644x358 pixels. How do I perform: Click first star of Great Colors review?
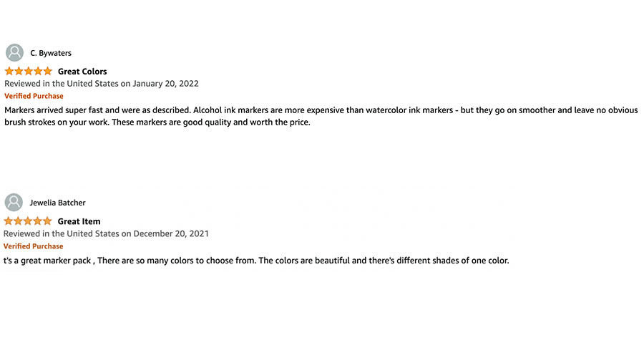point(9,71)
